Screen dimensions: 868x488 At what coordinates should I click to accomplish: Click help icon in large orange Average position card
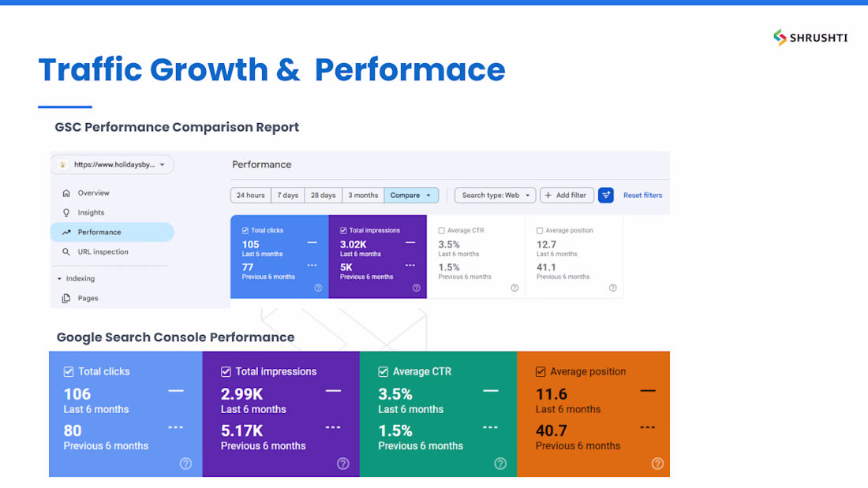click(657, 464)
